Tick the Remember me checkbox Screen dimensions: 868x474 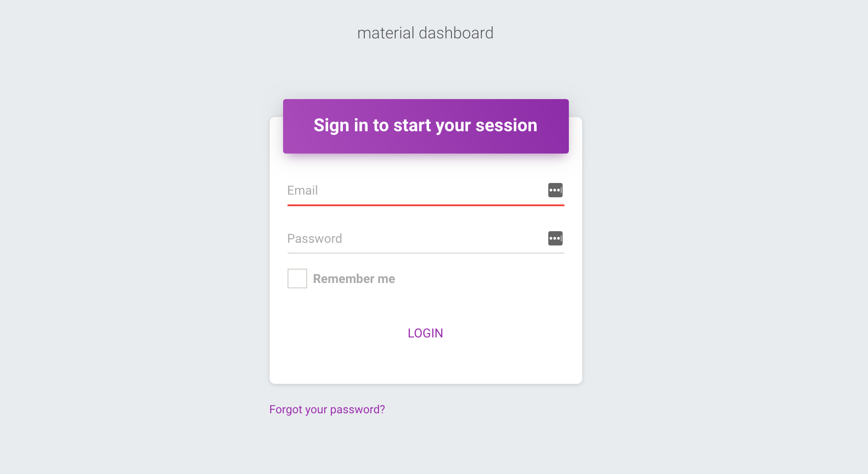point(297,279)
